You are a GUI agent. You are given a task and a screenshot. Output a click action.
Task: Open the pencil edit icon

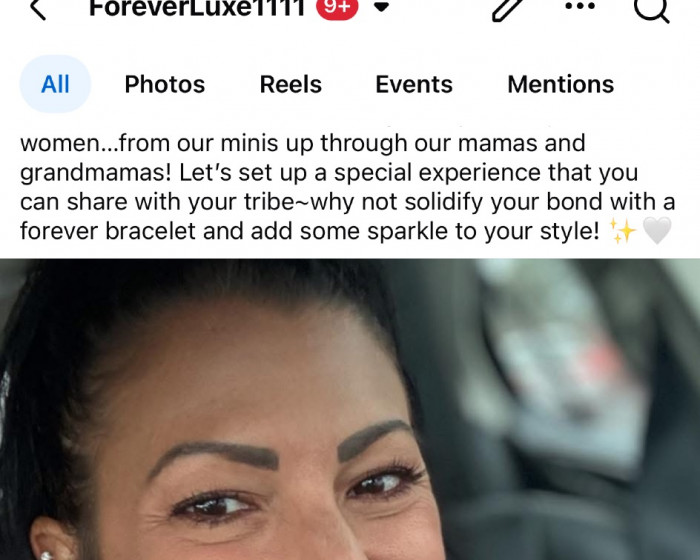point(509,9)
